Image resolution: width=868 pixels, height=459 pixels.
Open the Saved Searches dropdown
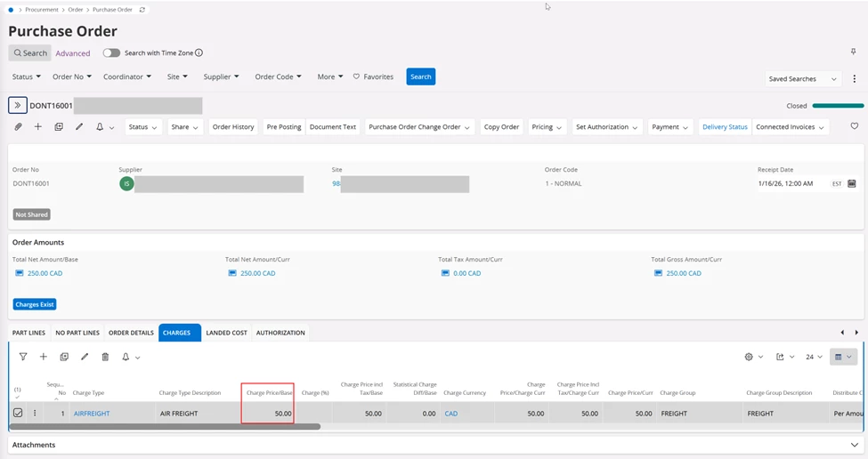pyautogui.click(x=803, y=79)
